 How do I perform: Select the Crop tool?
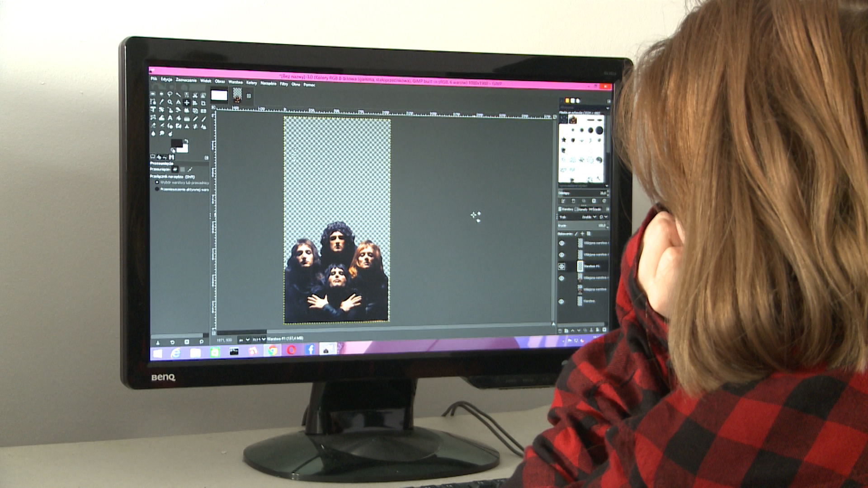click(203, 103)
